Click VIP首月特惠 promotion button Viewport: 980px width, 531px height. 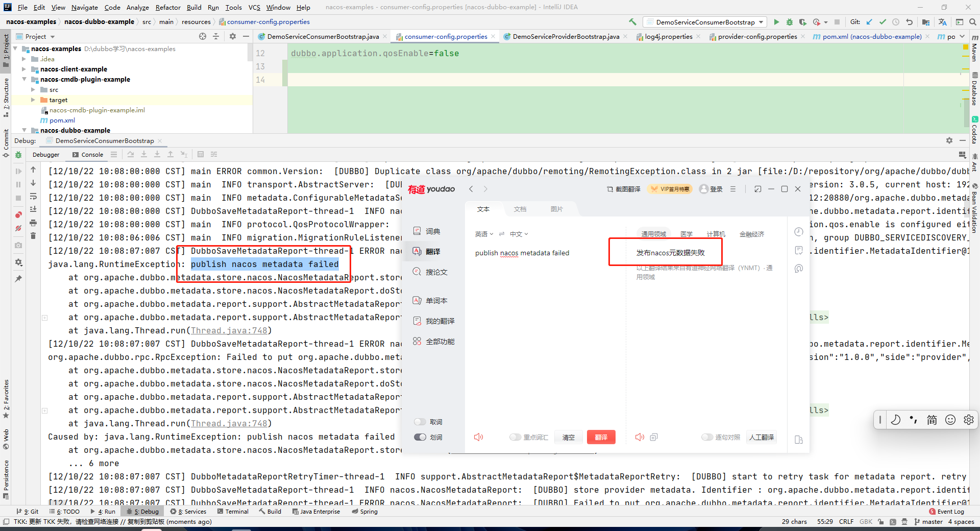pos(670,189)
